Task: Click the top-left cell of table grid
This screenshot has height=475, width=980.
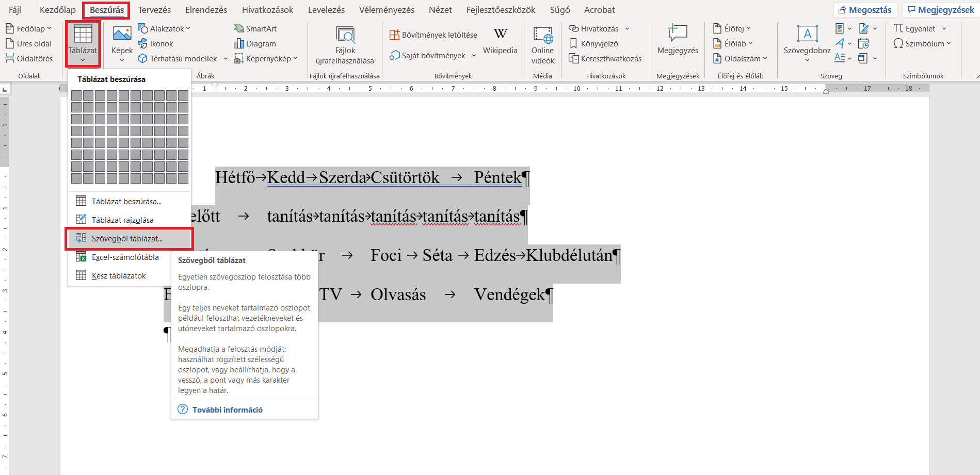Action: click(x=76, y=95)
